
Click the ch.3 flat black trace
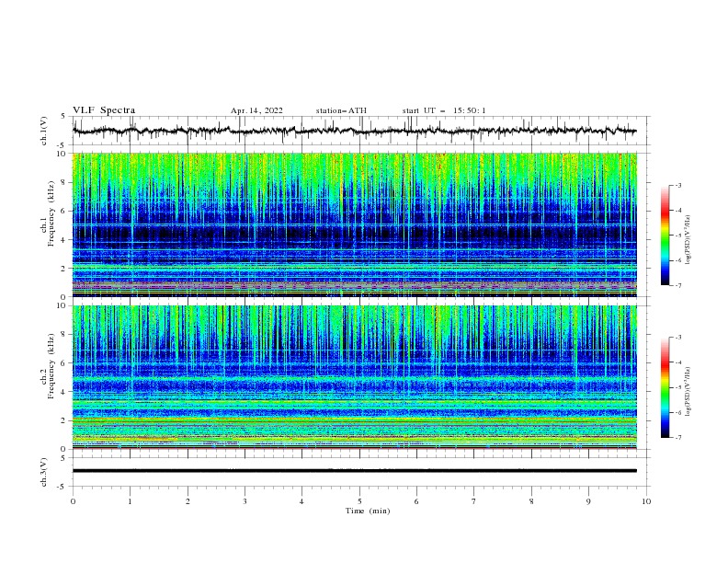click(x=355, y=471)
